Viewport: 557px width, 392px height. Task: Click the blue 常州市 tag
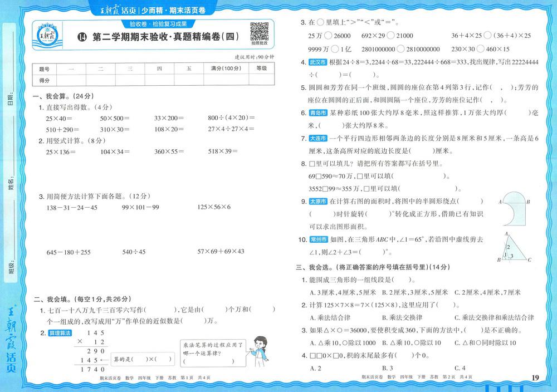(318, 239)
